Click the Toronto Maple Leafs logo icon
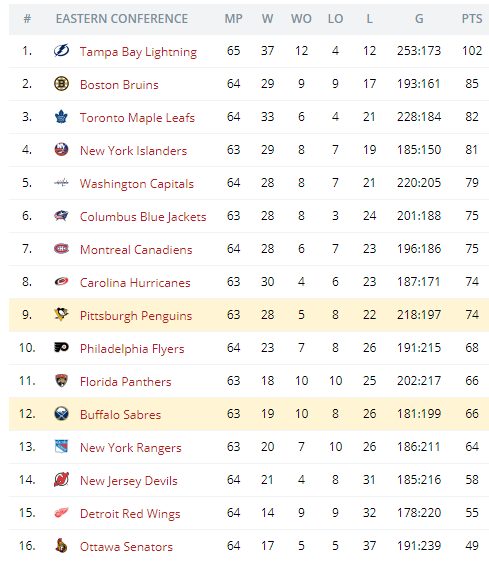This screenshot has width=489, height=562. (61, 117)
